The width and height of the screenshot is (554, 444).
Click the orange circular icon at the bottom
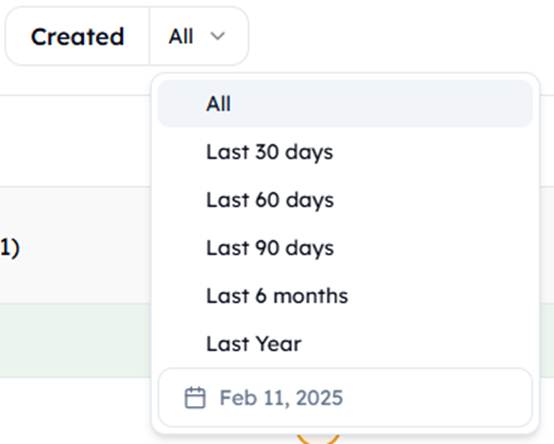pos(318,439)
